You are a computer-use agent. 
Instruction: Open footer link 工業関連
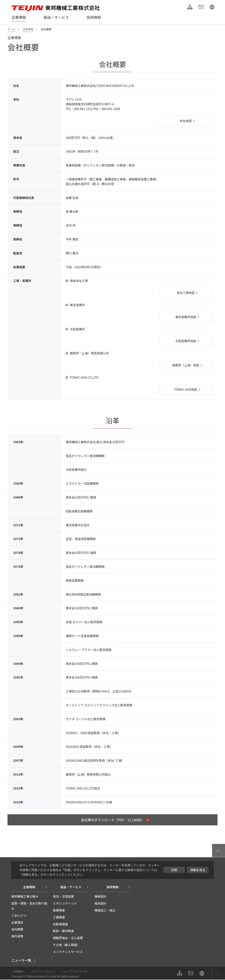[59, 917]
